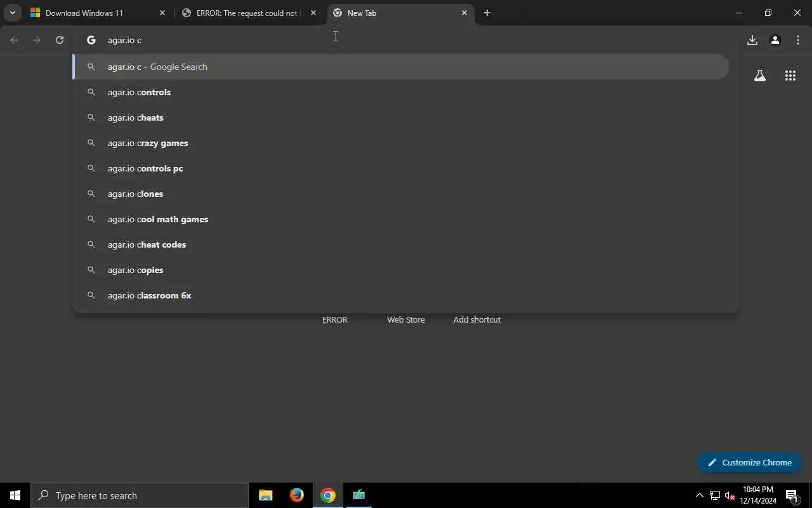The image size is (812, 508).
Task: Open the Google apps grid icon
Action: [790, 76]
